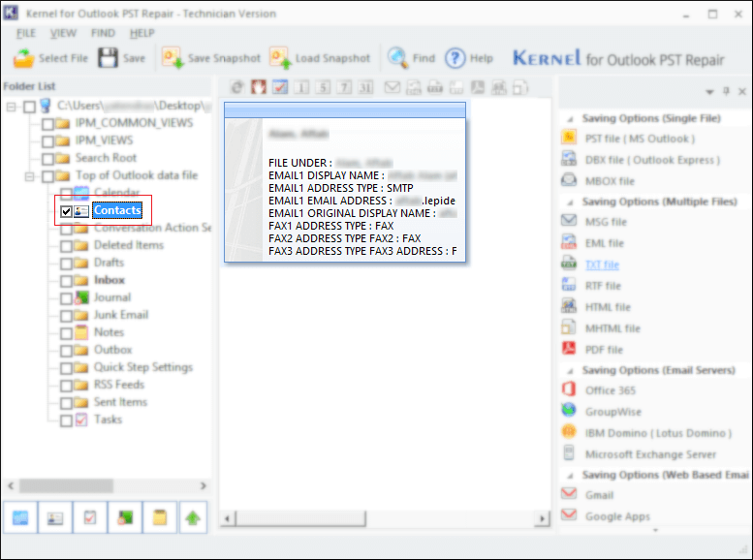Open Help via question mark icon
Image resolution: width=753 pixels, height=560 pixels.
[455, 58]
